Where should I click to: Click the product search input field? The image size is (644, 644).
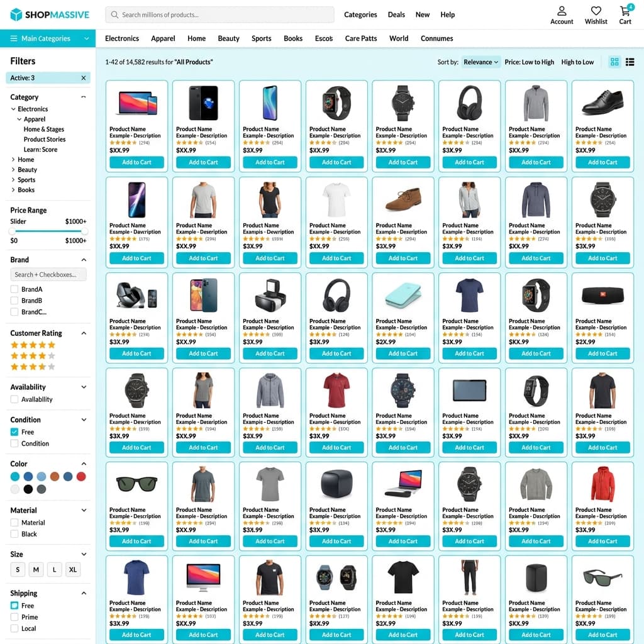point(220,14)
